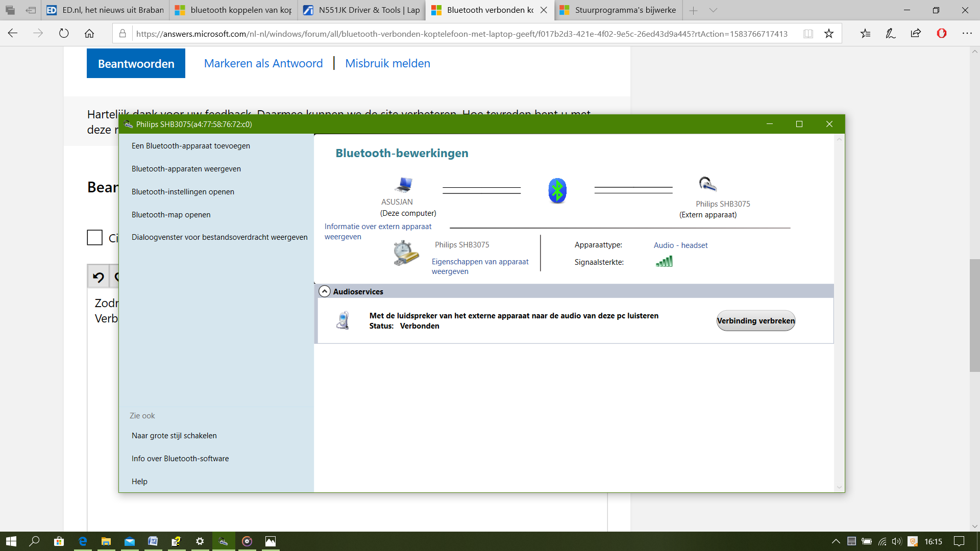The width and height of the screenshot is (980, 551).
Task: Open Bluetooth-apparaten weergeven
Action: [x=186, y=169]
